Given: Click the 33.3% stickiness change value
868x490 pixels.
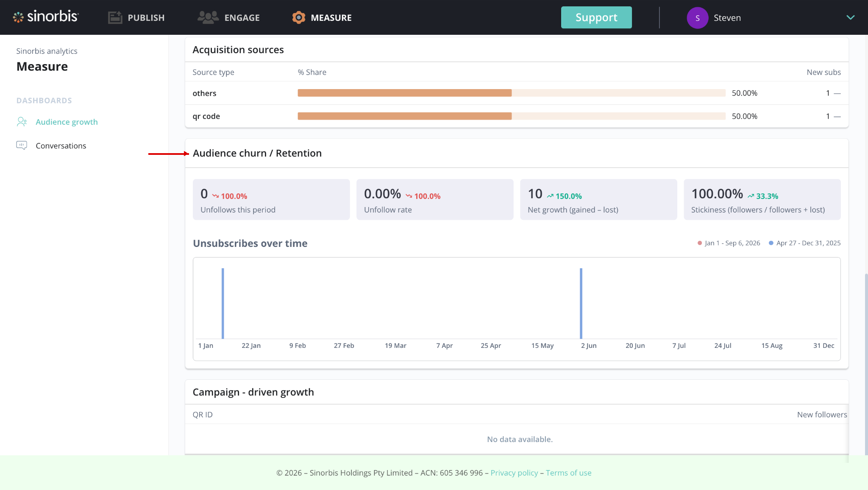Looking at the screenshot, I should click(x=767, y=196).
